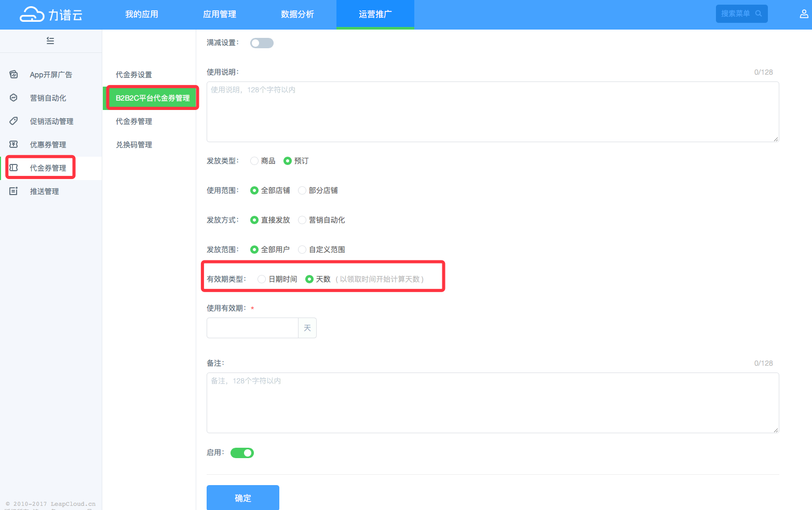Click the 优惠券管理 coupon icon
This screenshot has height=510, width=812.
pos(14,144)
